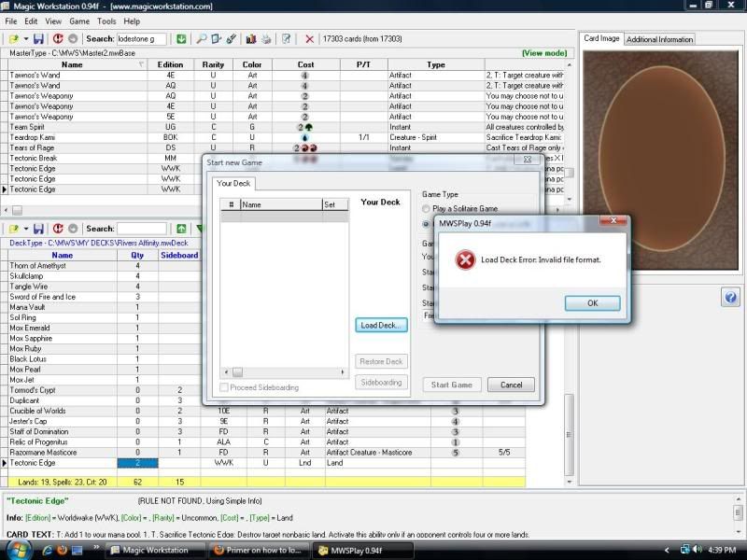
Task: Open the Edit menu
Action: tap(31, 21)
